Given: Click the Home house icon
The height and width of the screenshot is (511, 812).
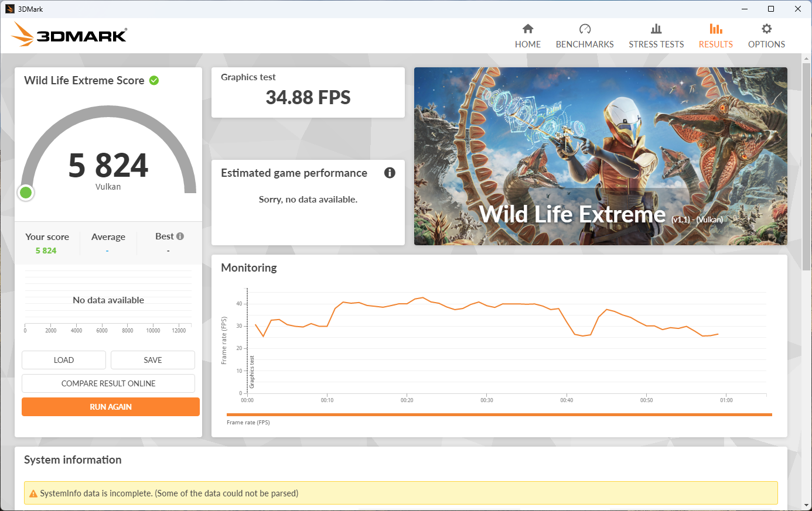Looking at the screenshot, I should pyautogui.click(x=528, y=29).
